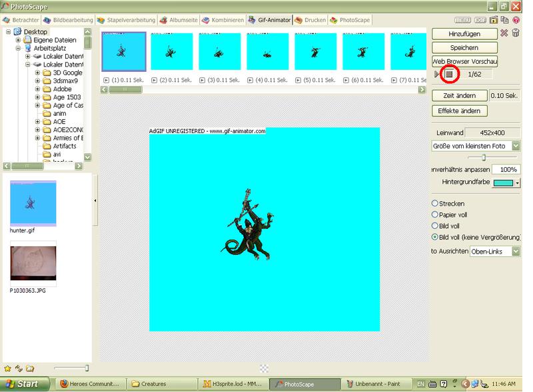Click the copy documents icon in top toolbar
Image resolution: width=533 pixels, height=392 pixels.
(505, 20)
